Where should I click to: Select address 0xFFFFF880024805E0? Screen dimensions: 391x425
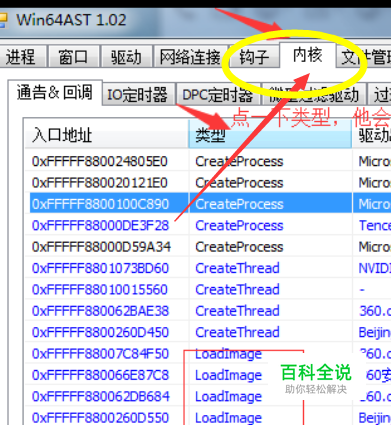pyautogui.click(x=99, y=161)
